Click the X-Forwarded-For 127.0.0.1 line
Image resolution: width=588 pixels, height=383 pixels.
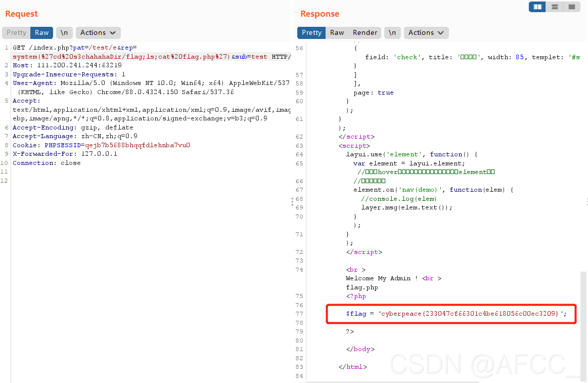click(x=65, y=154)
